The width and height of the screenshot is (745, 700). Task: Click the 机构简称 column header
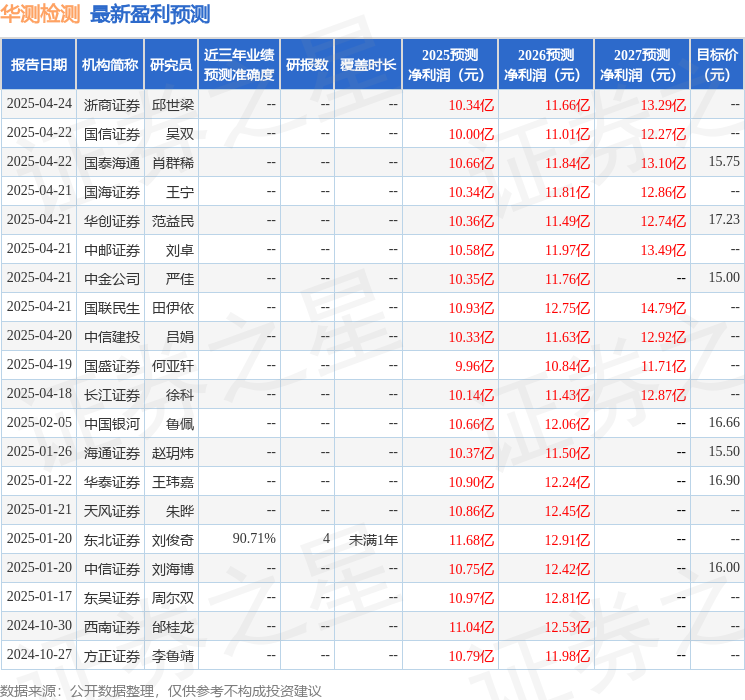110,64
